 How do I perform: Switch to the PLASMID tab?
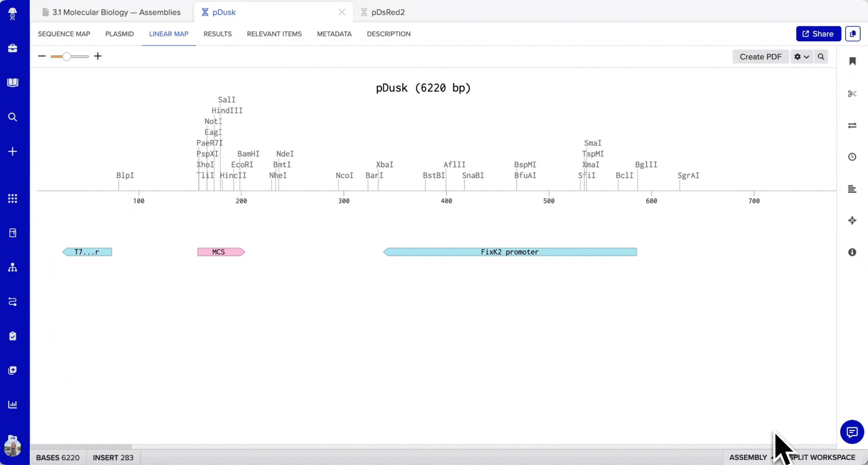(119, 34)
